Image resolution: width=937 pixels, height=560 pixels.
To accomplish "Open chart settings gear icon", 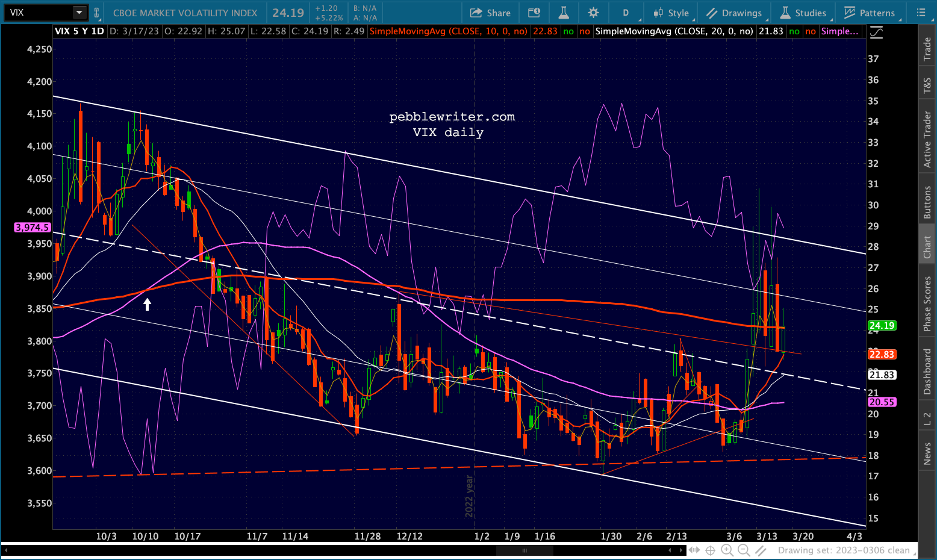I will click(x=593, y=13).
